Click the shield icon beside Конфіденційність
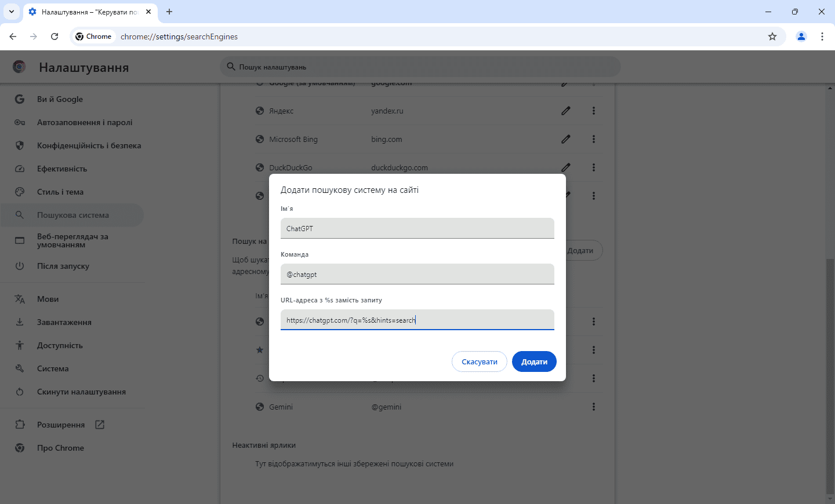Screen dimensions: 835x504 20,145
